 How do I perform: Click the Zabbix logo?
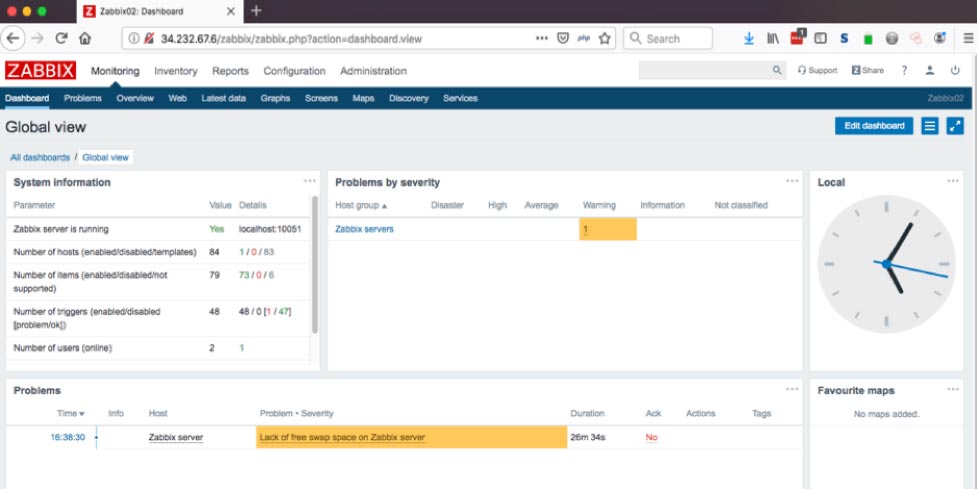click(x=41, y=70)
